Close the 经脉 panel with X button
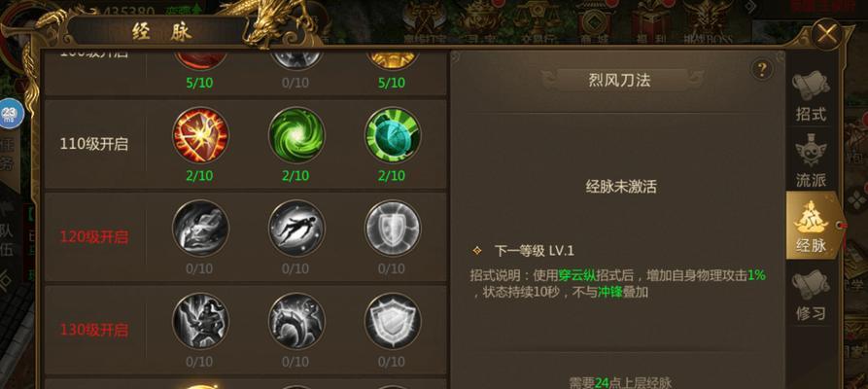Screen dimensions: 868x389 pos(827,34)
